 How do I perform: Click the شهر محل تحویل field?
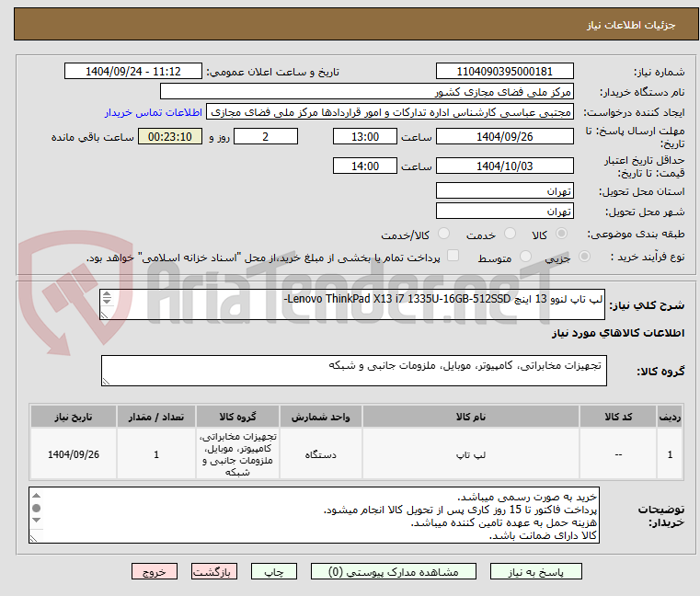pos(504,212)
